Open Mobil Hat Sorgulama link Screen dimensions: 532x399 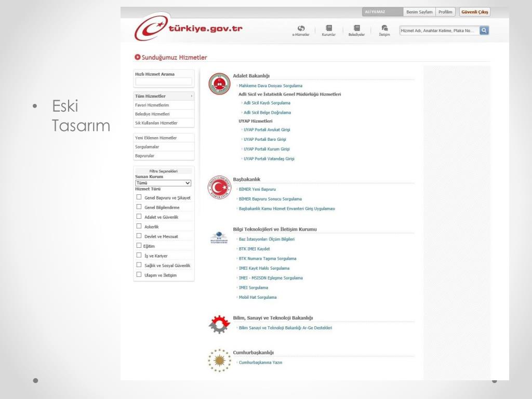258,297
